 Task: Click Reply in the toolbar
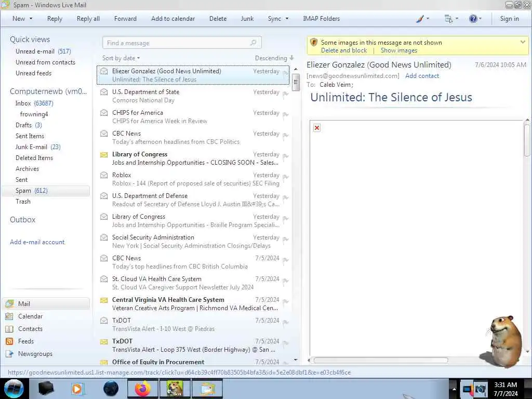[55, 19]
